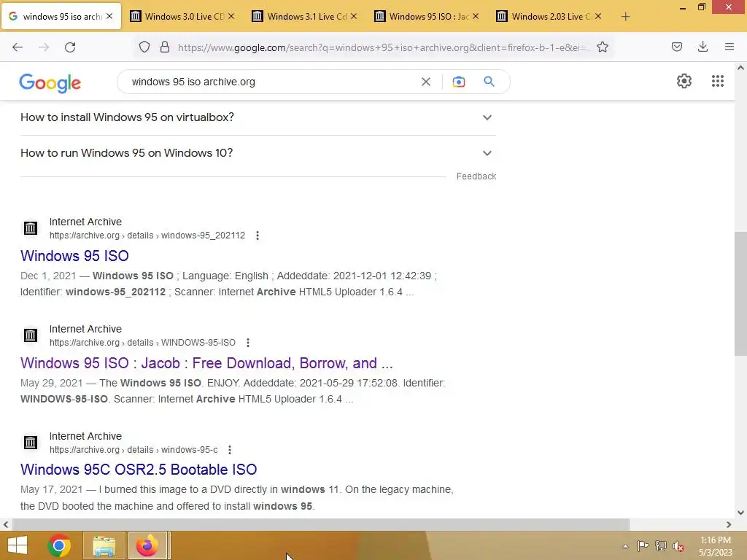The image size is (747, 560).
Task: Focus the Firefox address bar
Action: 381,47
